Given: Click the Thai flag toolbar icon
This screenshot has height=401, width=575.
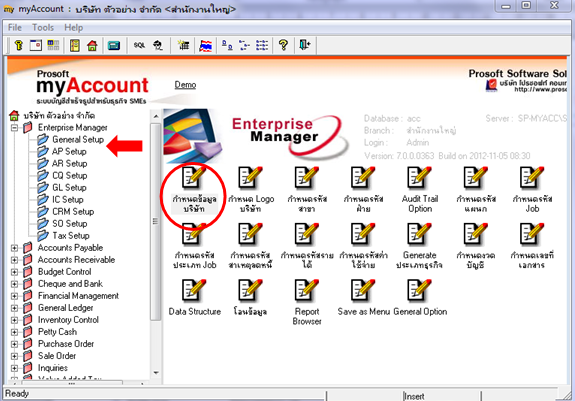Looking at the screenshot, I should coord(206,45).
